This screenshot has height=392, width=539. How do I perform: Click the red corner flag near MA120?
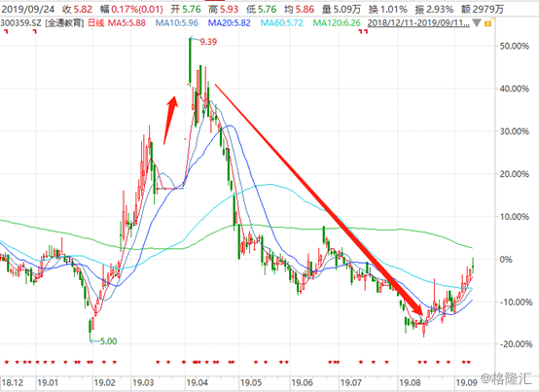pyautogui.click(x=363, y=31)
